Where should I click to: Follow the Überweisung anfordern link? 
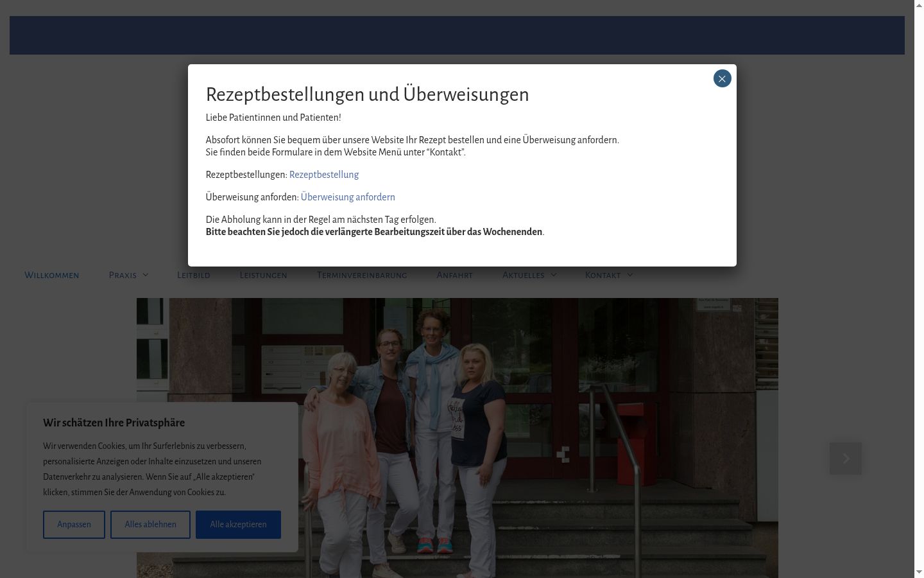[348, 197]
